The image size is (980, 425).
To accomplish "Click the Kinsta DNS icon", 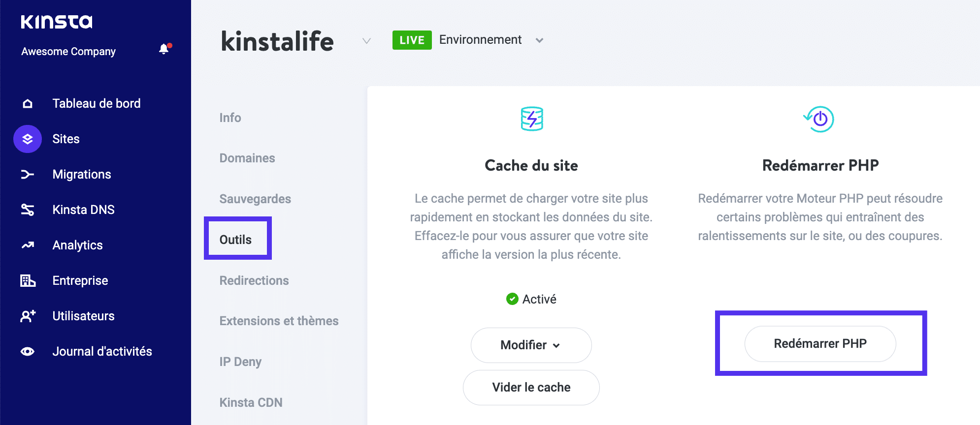I will click(27, 210).
